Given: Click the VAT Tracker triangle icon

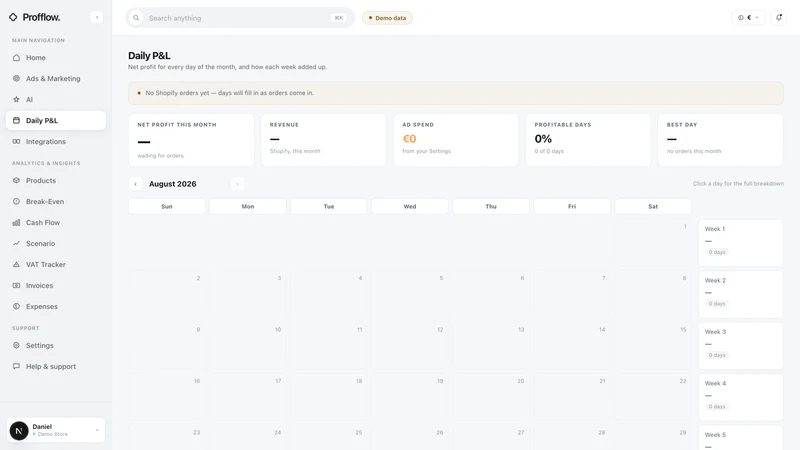Looking at the screenshot, I should click(16, 264).
